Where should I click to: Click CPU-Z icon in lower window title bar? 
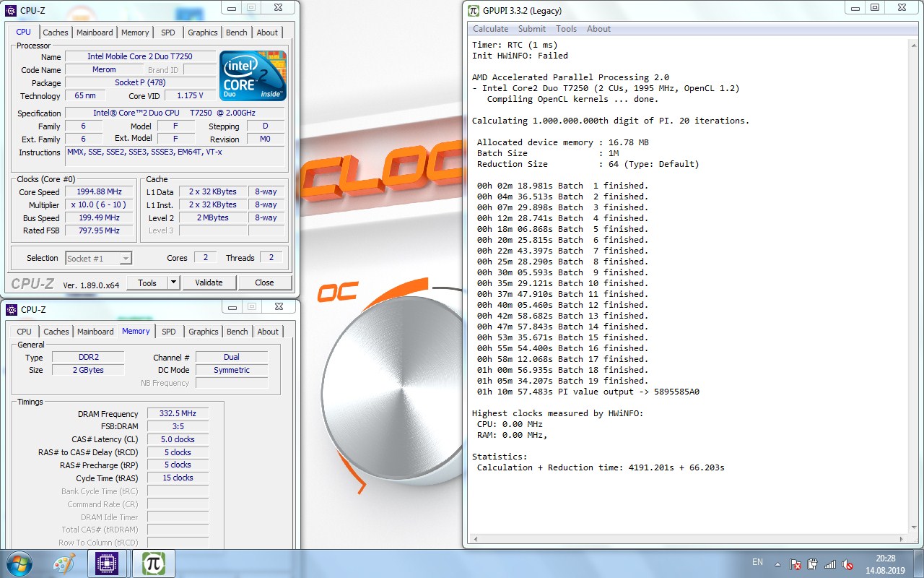12,309
